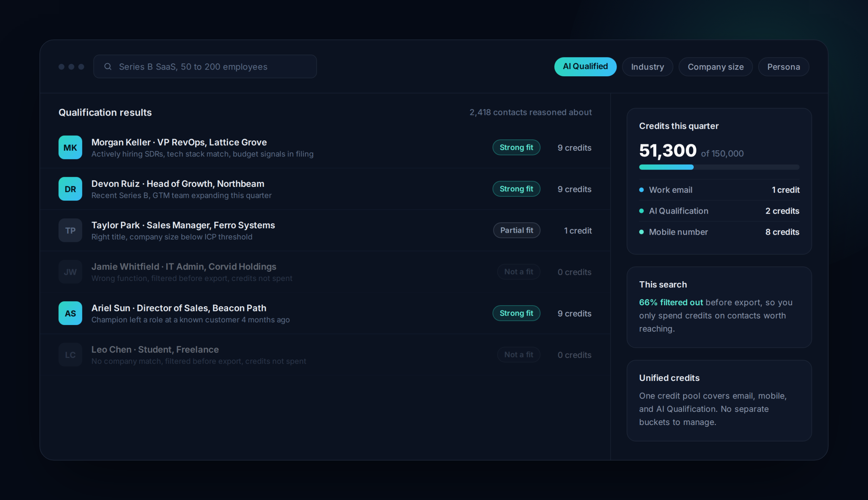Viewport: 868px width, 500px height.
Task: Click 'No company match, filtered' reasoning text
Action: point(199,361)
